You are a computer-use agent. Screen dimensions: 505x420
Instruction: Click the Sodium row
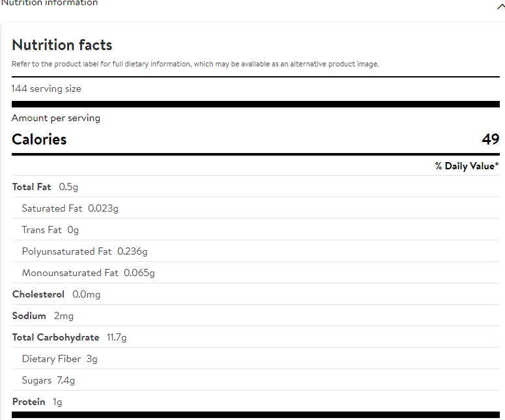(42, 316)
